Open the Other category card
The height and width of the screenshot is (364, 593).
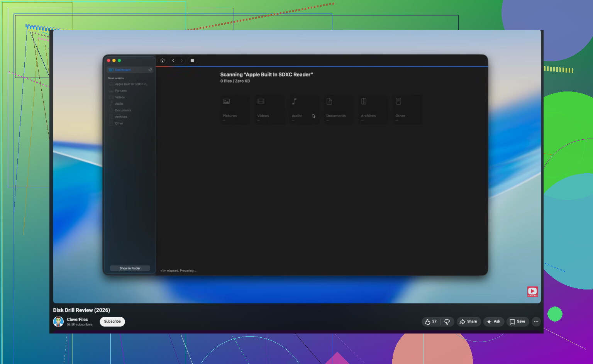[x=408, y=110]
